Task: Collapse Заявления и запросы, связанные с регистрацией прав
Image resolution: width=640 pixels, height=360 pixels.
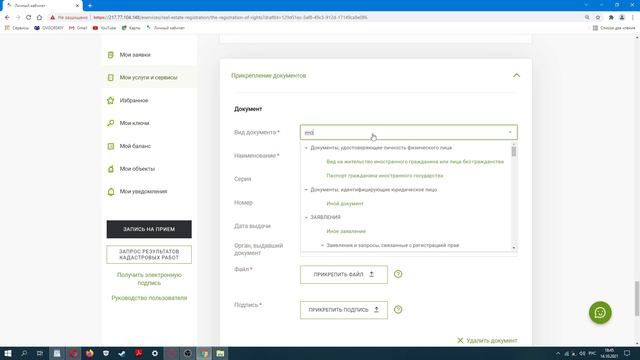Action: tap(322, 245)
